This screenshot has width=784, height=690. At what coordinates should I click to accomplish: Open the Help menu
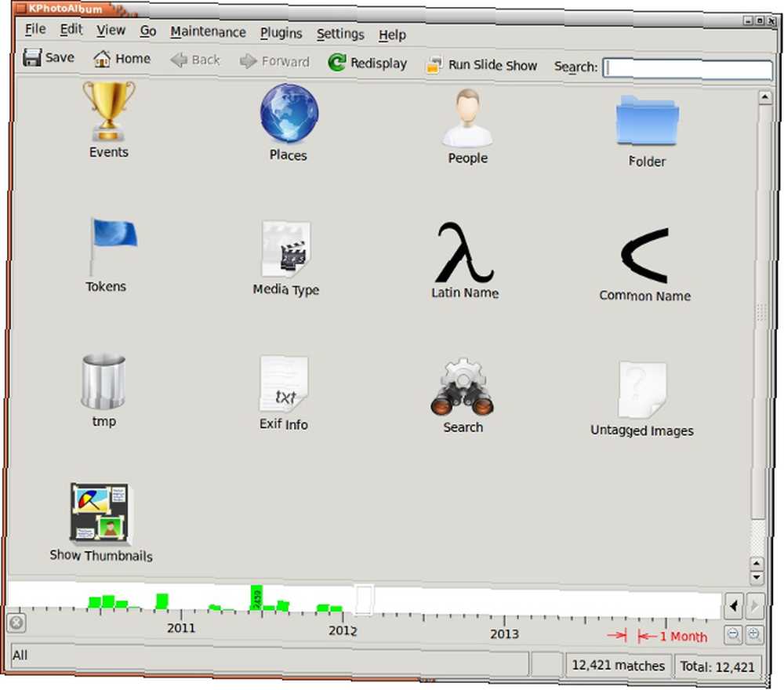[392, 35]
